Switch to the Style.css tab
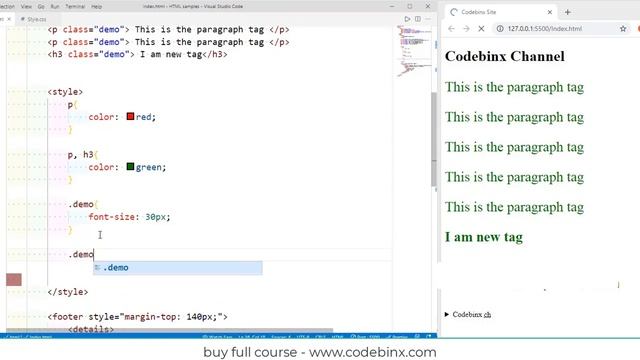Screen dimensions: 640x360 click(36, 19)
